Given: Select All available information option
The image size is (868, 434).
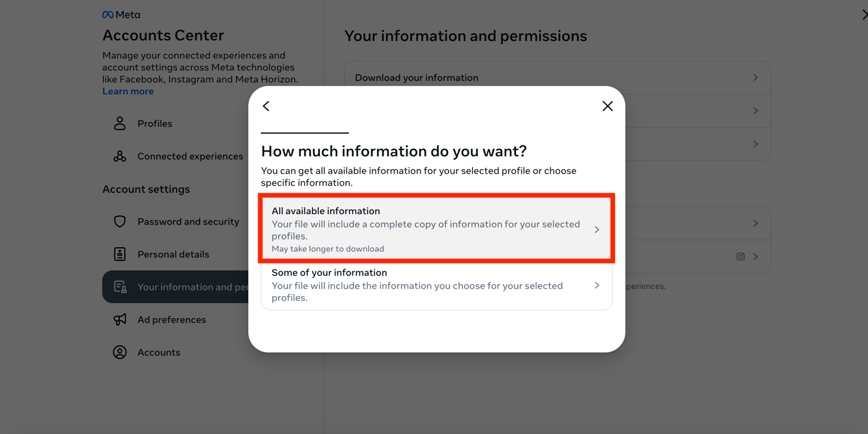Looking at the screenshot, I should 428,229.
